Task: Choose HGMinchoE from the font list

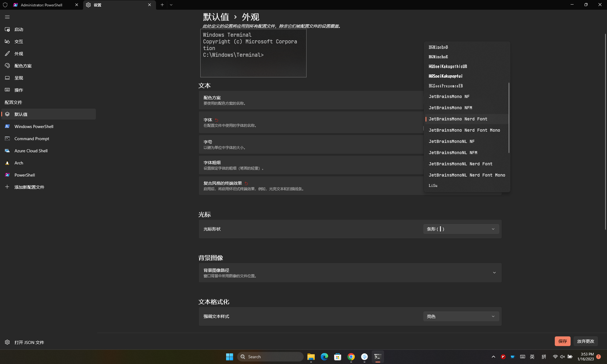Action: 467,57
